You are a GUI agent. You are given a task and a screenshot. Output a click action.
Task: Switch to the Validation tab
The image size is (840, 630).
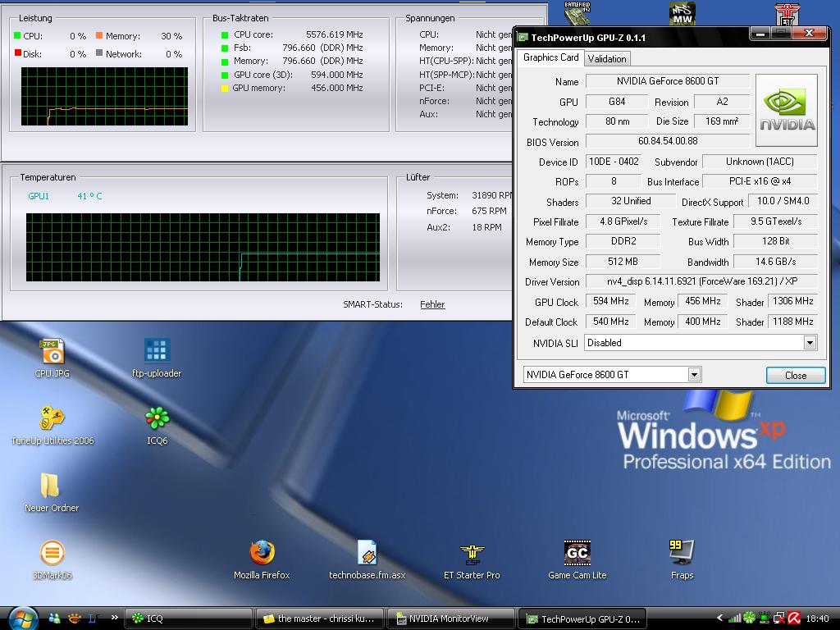coord(606,59)
